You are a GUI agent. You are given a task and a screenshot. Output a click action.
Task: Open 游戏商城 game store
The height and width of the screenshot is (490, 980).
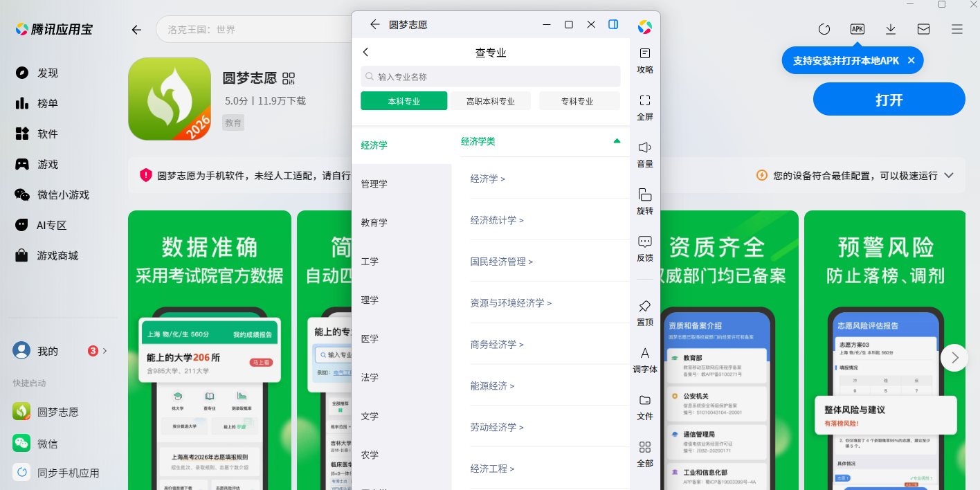[x=47, y=255]
